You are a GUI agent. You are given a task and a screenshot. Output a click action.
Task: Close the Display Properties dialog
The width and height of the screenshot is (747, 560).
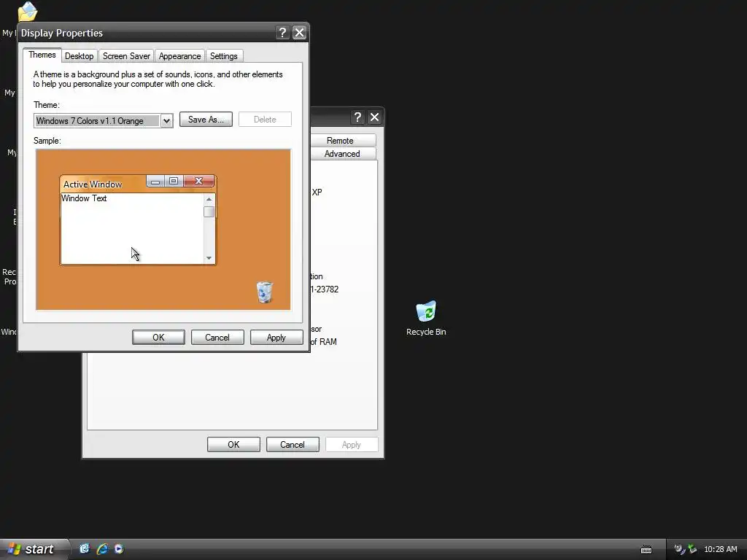click(x=299, y=32)
